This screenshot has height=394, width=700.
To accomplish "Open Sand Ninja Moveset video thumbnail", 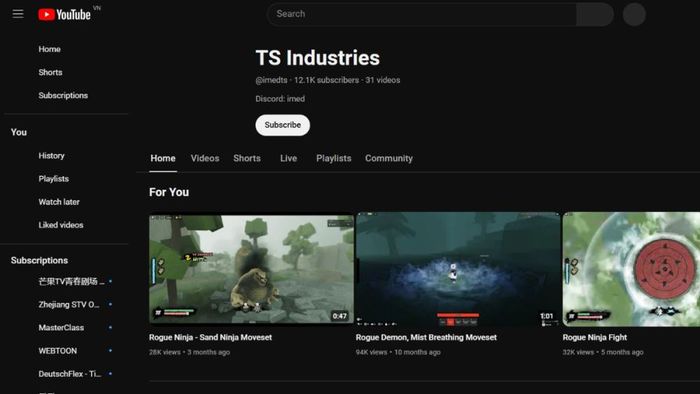I will [251, 269].
